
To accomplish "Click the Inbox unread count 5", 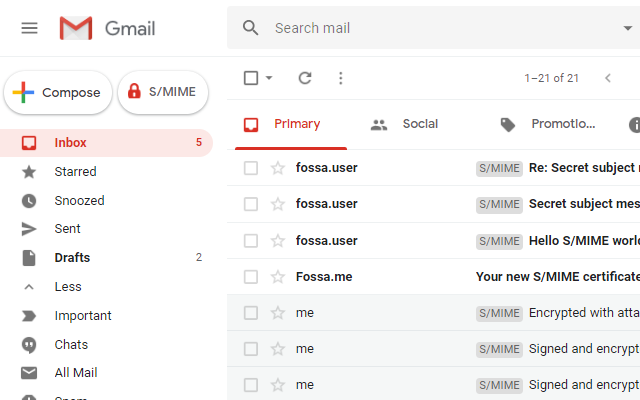I will (x=199, y=142).
